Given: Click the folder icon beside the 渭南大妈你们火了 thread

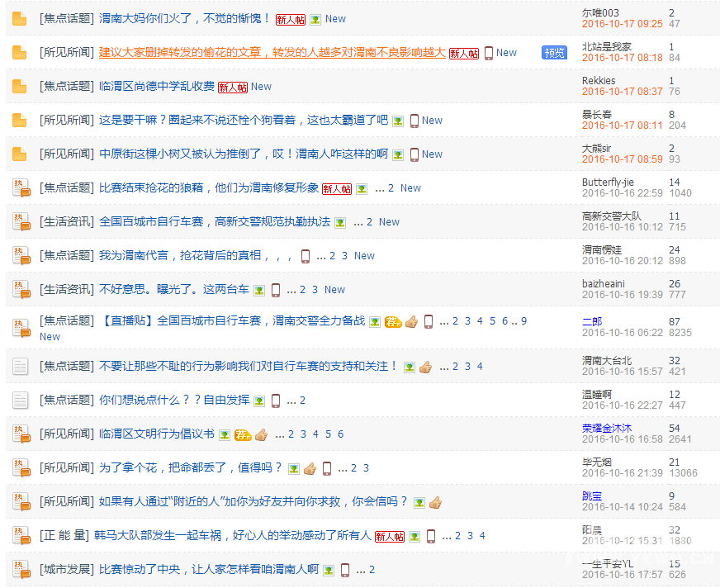Looking at the screenshot, I should pyautogui.click(x=20, y=18).
